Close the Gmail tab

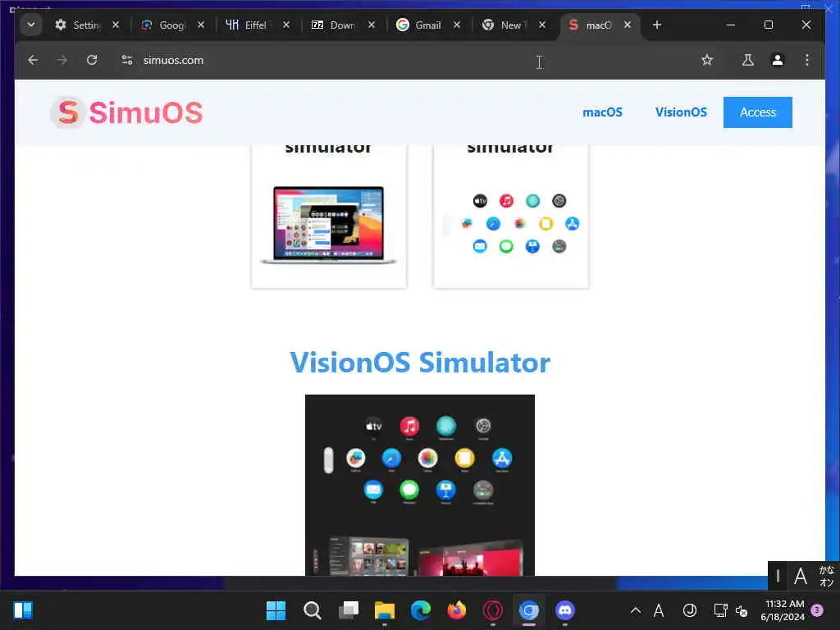pyautogui.click(x=457, y=25)
